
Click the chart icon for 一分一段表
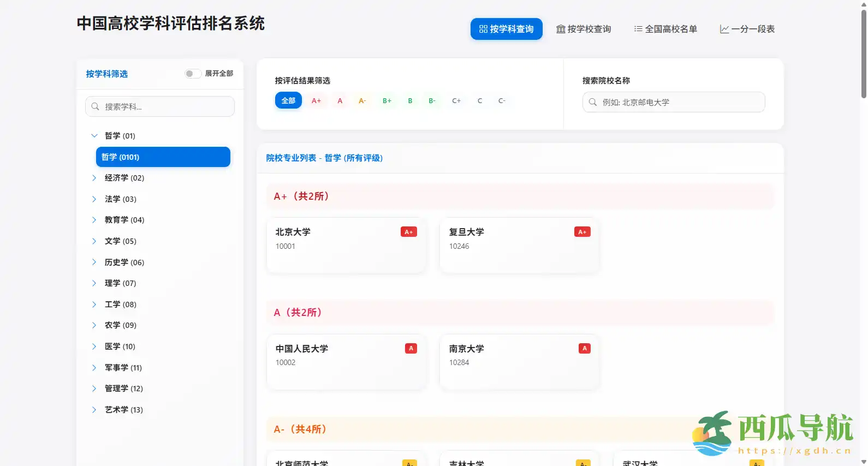724,29
